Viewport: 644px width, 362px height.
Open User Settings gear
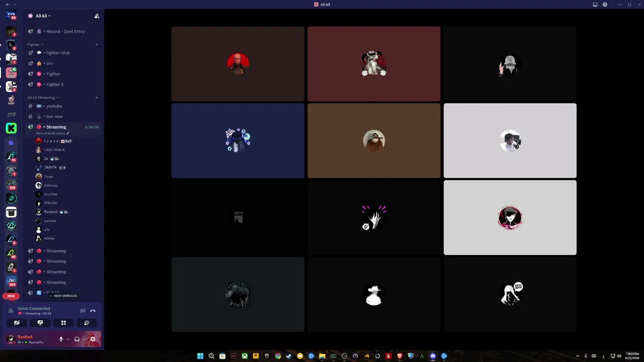tap(93, 339)
